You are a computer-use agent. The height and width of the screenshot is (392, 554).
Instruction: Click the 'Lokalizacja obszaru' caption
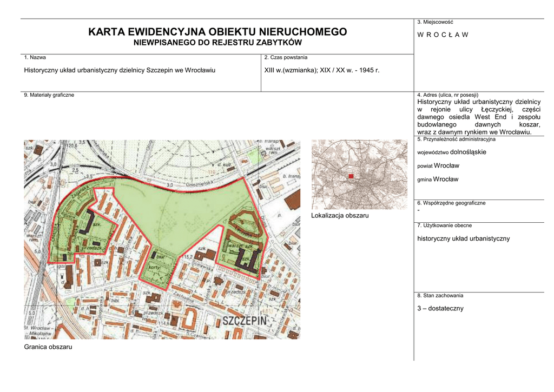click(x=340, y=216)
